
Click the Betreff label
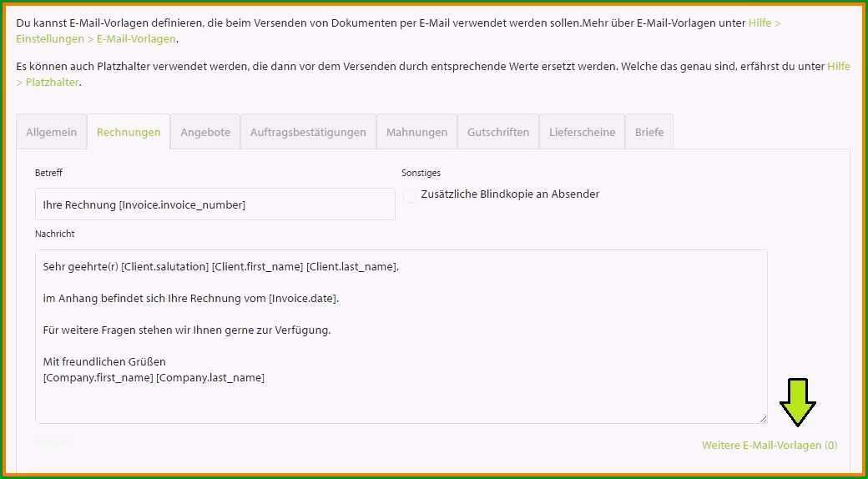pos(48,173)
